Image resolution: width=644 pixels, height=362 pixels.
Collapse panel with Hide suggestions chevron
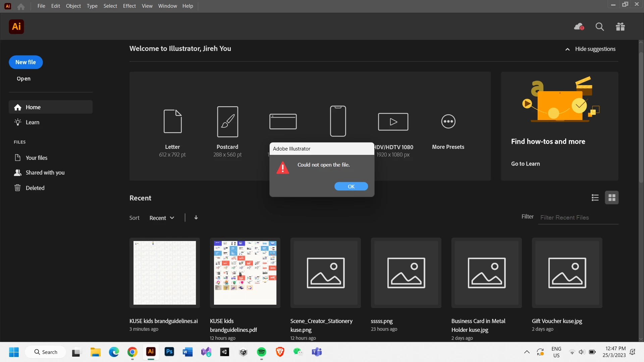coord(568,49)
